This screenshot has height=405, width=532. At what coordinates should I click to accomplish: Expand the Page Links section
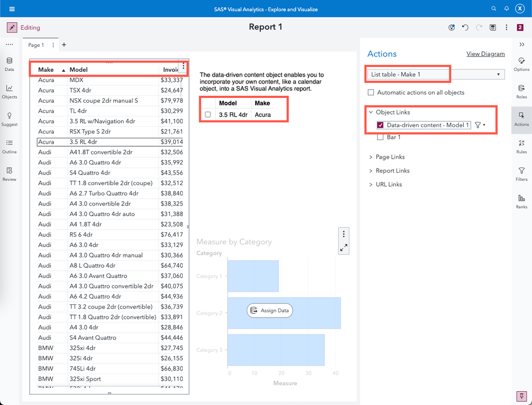tap(371, 157)
